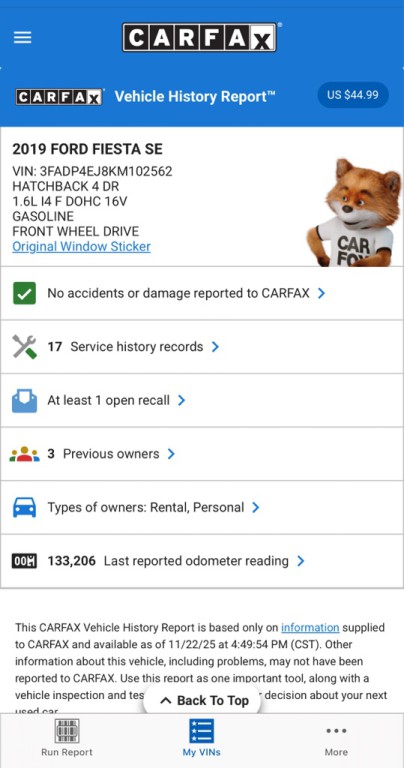
Task: Open the hamburger menu
Action: [x=23, y=37]
